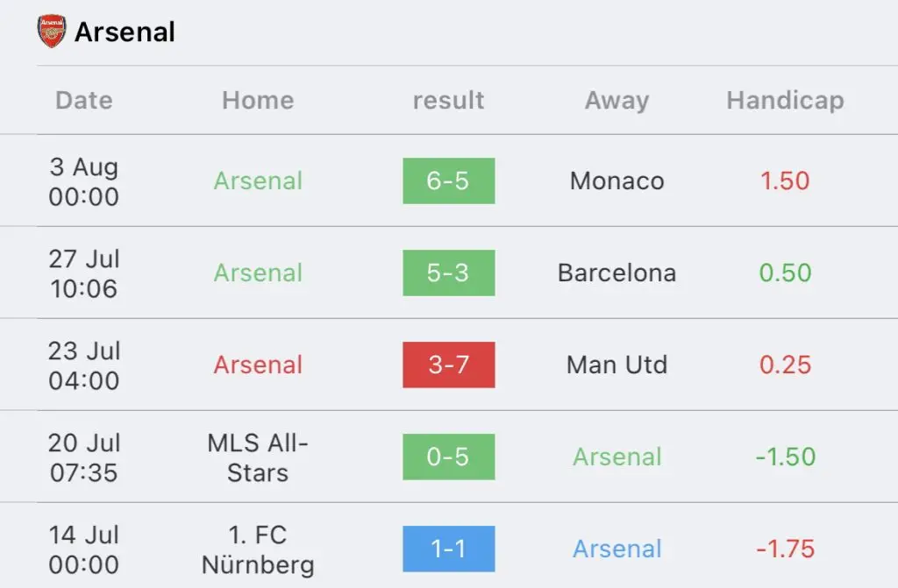Viewport: 898px width, 588px height.
Task: Click the -1.75 handicap value
Action: (x=785, y=549)
